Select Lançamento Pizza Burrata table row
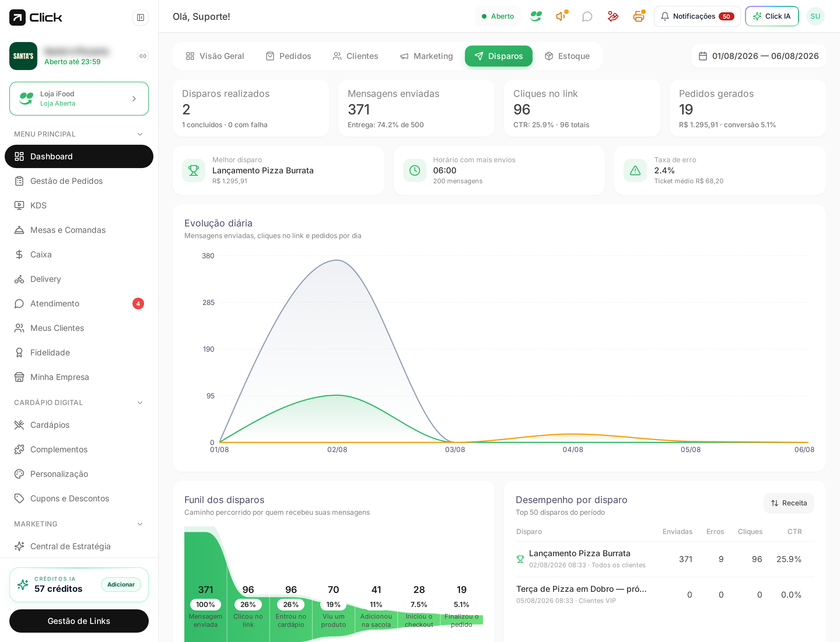Viewport: 840px width, 642px height. click(665, 559)
